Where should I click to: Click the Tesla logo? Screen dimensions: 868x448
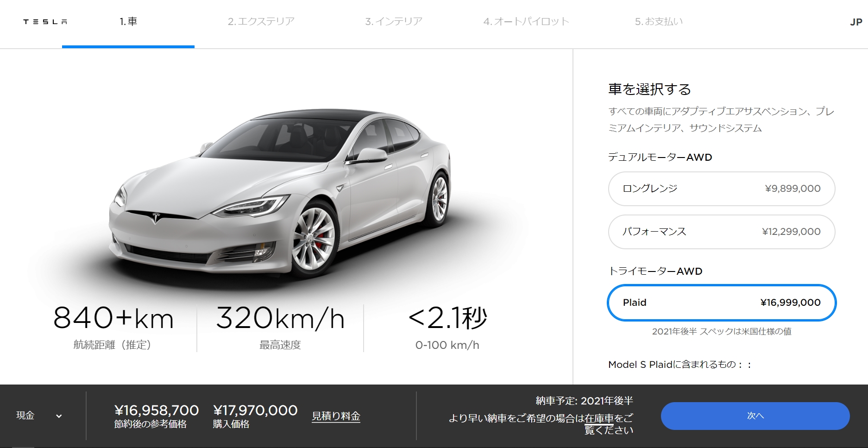(45, 22)
